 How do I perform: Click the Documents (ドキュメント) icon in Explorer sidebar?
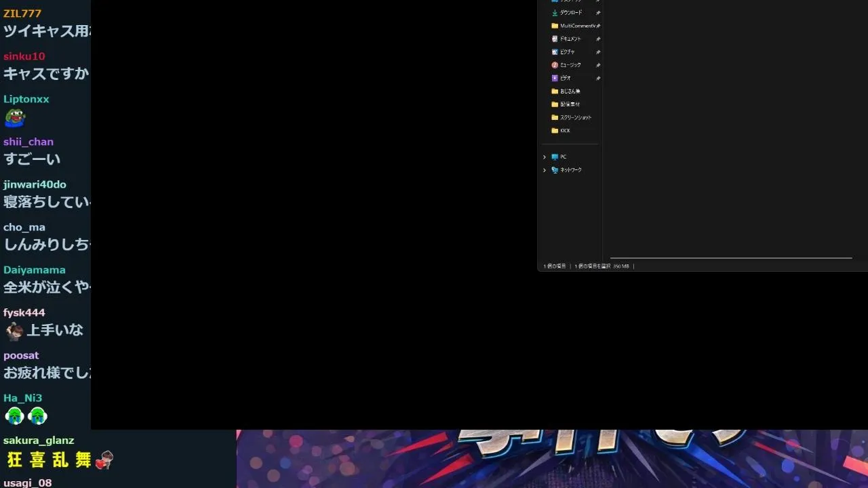tap(555, 39)
